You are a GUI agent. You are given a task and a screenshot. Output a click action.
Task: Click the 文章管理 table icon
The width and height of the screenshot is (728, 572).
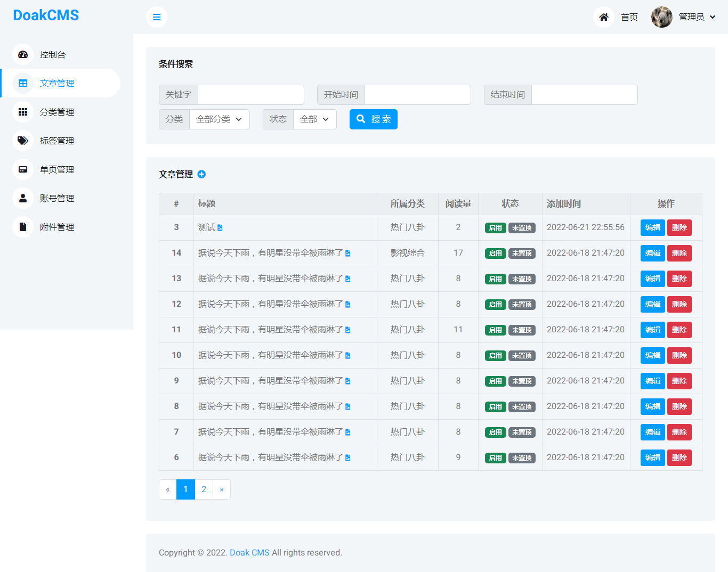23,83
